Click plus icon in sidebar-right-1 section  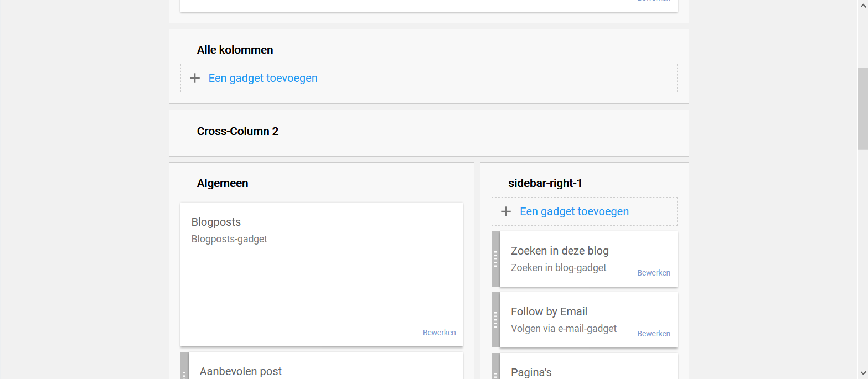point(505,211)
